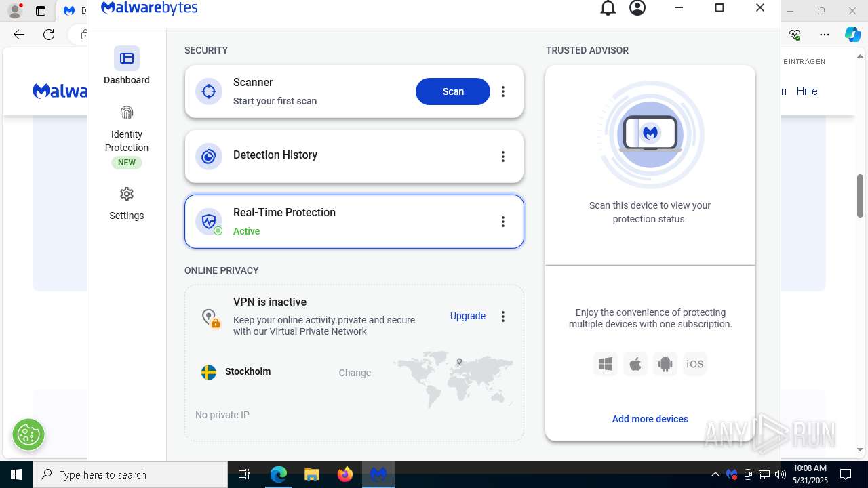Open Firefox from the taskbar
This screenshot has height=488, width=868.
point(345,474)
